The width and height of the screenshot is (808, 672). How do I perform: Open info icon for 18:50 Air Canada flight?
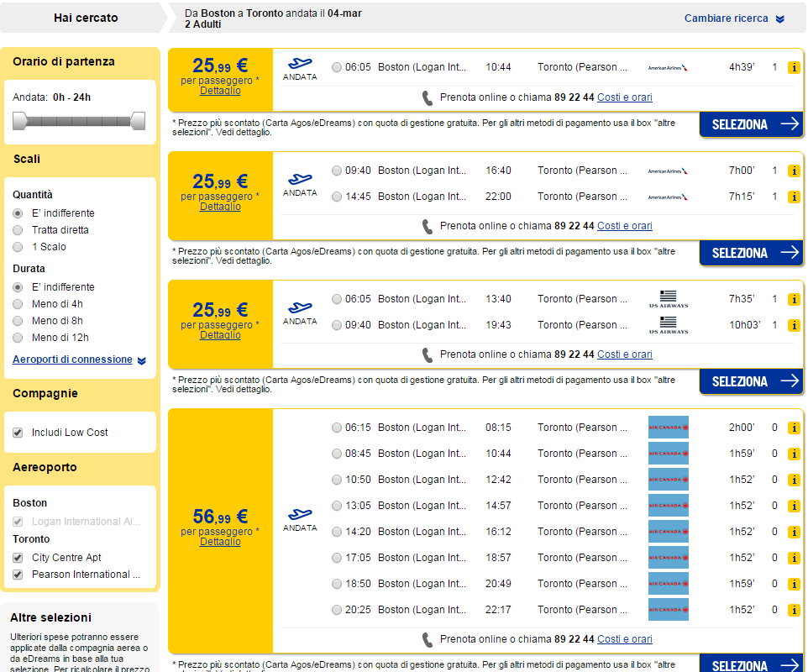point(794,584)
